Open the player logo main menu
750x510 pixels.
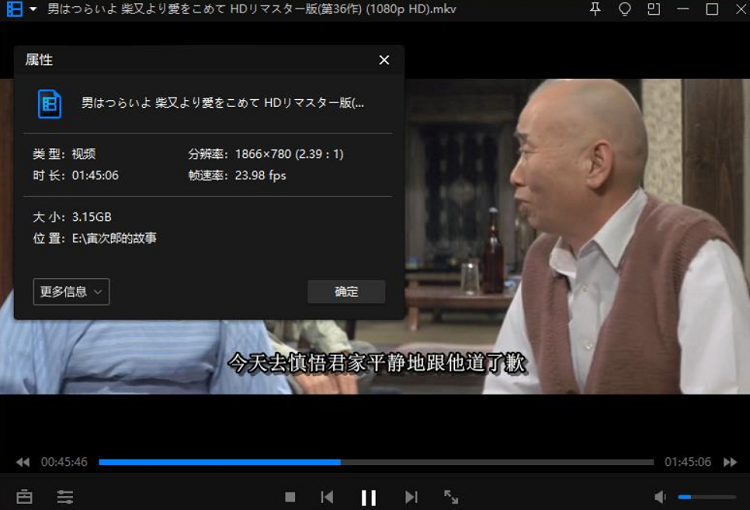14,10
